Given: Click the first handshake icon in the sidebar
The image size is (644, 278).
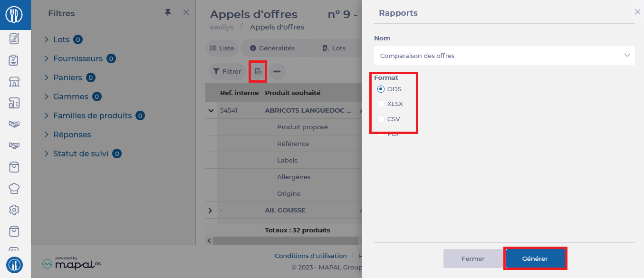Looking at the screenshot, I should coord(14,124).
